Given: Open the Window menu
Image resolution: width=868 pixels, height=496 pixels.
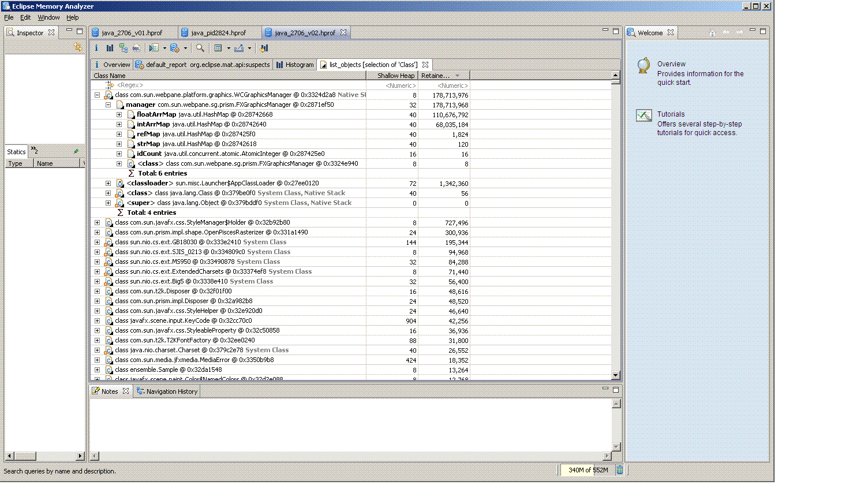Looking at the screenshot, I should click(48, 17).
